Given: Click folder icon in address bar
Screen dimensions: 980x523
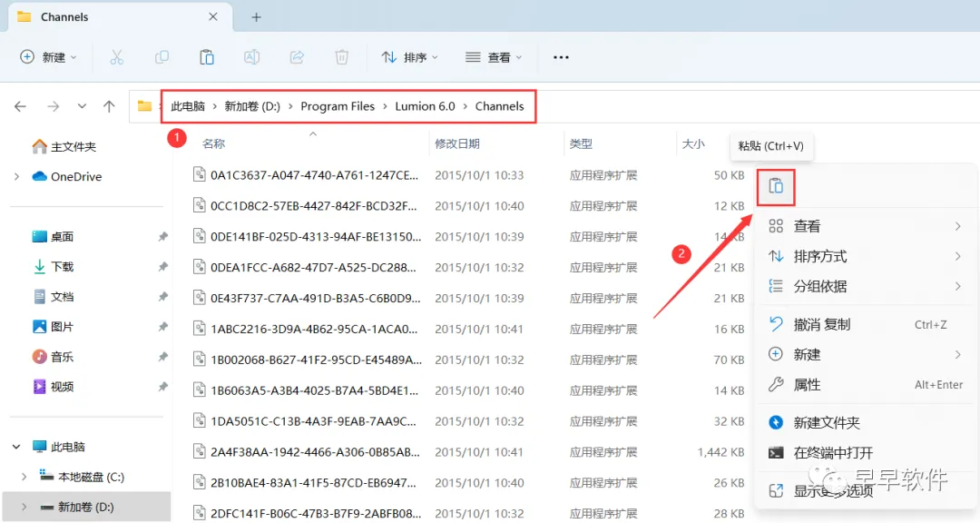Looking at the screenshot, I should (144, 106).
